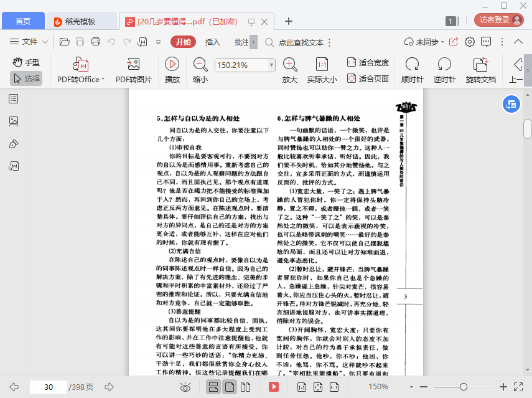The image size is (532, 398).
Task: Enable the 手型 hand tool
Action: [x=26, y=62]
